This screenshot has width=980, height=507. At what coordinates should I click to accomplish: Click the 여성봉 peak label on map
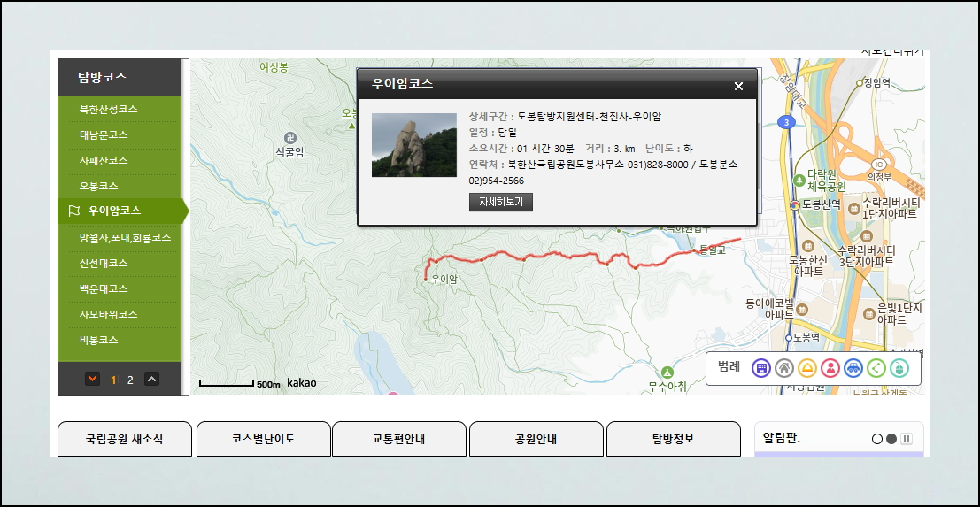pyautogui.click(x=274, y=67)
